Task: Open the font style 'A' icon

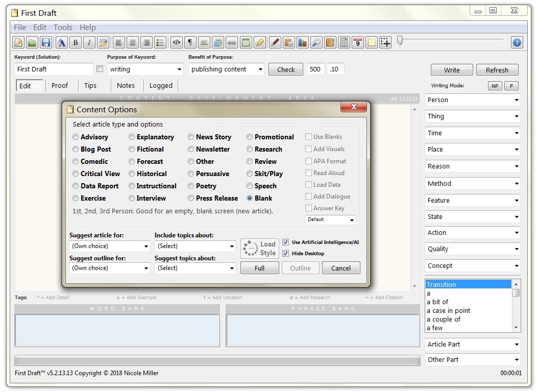Action: 61,42
